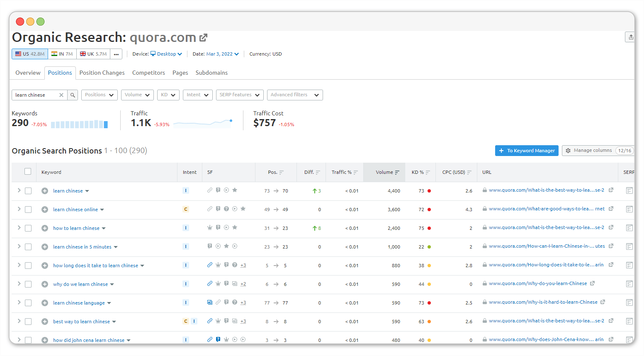Check the box for 'learn chinese in 5 minutes'

coord(28,247)
